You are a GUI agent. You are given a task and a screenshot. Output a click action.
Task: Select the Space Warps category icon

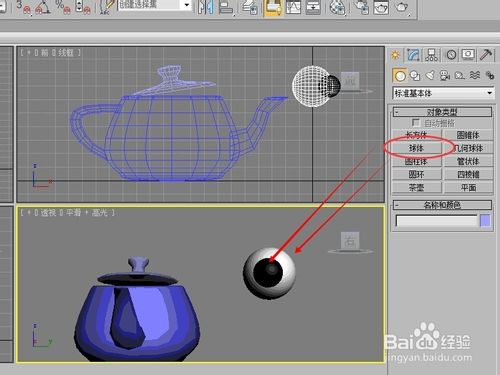(x=475, y=76)
